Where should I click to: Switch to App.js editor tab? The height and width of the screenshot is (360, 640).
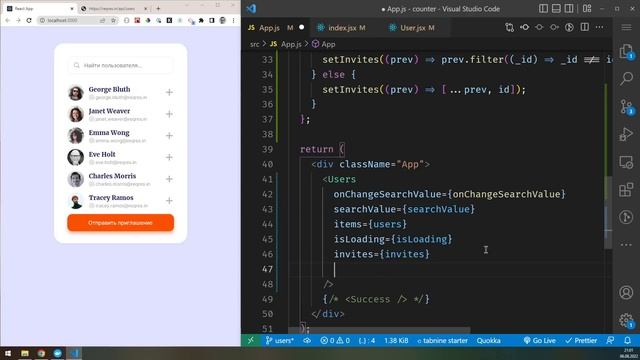coord(276,28)
